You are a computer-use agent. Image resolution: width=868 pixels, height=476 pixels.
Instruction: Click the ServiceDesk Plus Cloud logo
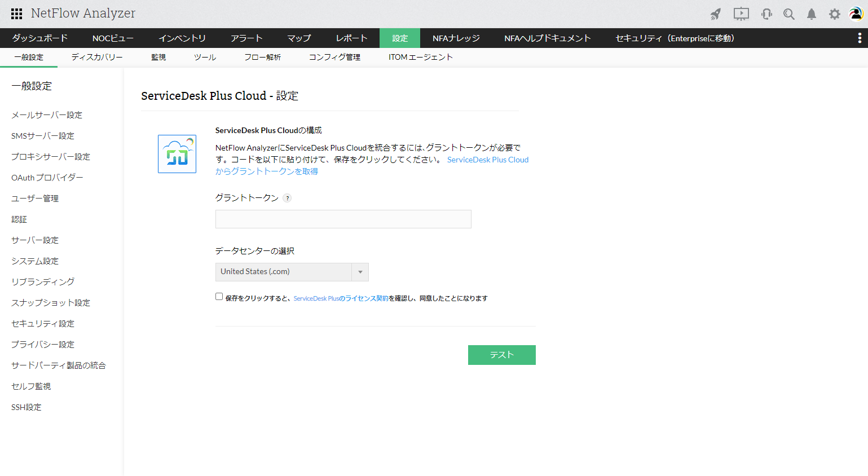tap(177, 154)
